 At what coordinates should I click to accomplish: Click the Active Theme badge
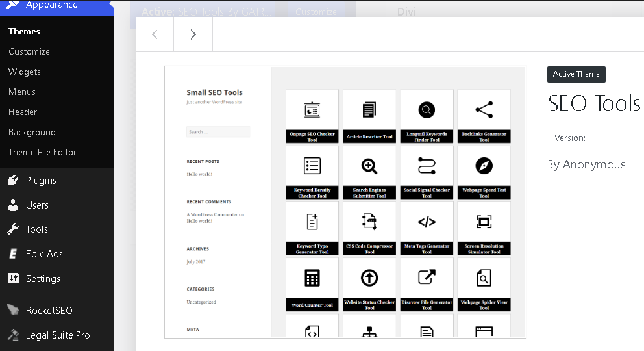[576, 74]
